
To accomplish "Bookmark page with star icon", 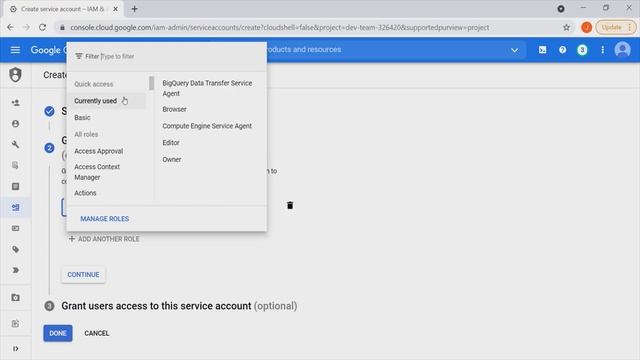I will [x=566, y=27].
